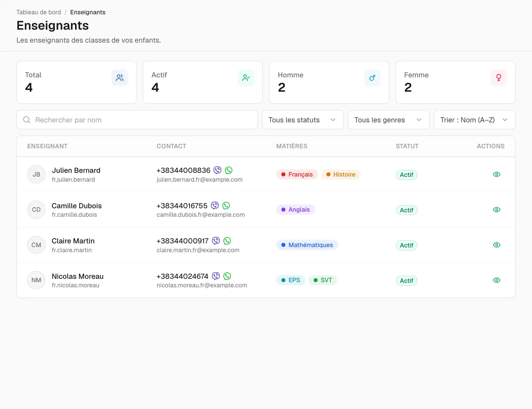Click the Homme male symbol icon
The height and width of the screenshot is (409, 532).
(x=372, y=78)
